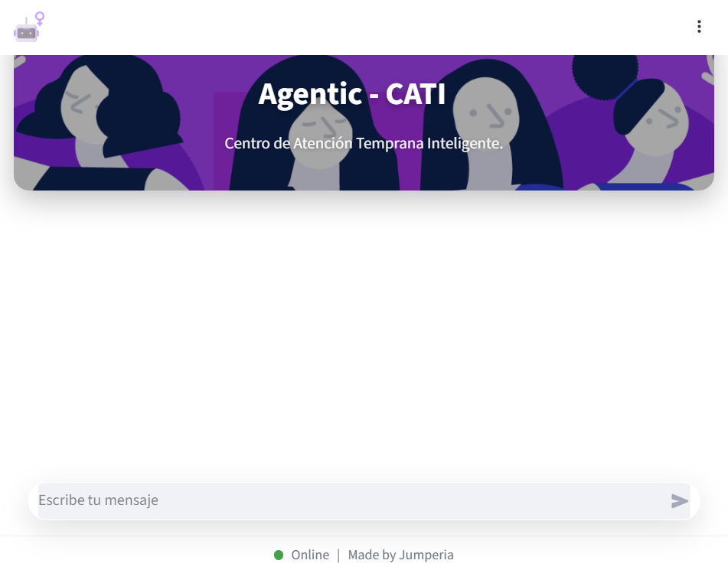
Task: Click the female symbol on the logo
Action: 40,18
